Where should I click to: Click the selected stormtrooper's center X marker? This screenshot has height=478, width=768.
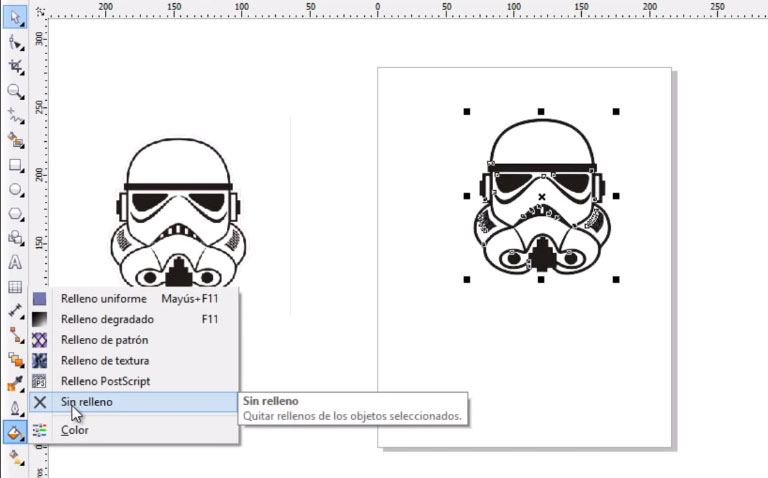541,197
